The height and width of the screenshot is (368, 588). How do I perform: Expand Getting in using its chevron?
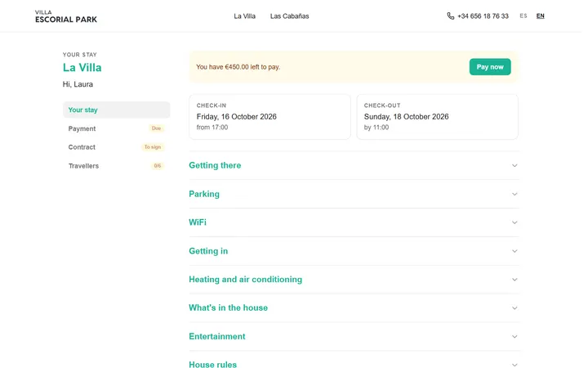coord(514,251)
